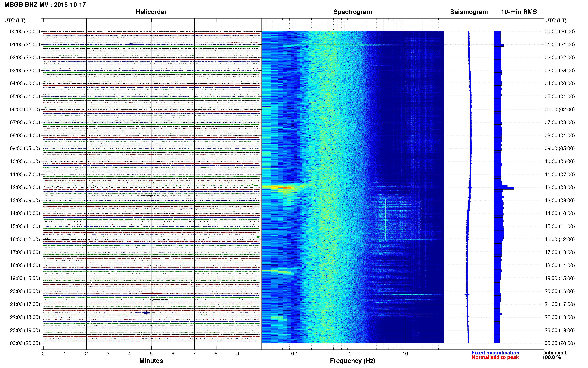
Task: Click the 10 tick on the Frequency axis
Action: (x=405, y=354)
